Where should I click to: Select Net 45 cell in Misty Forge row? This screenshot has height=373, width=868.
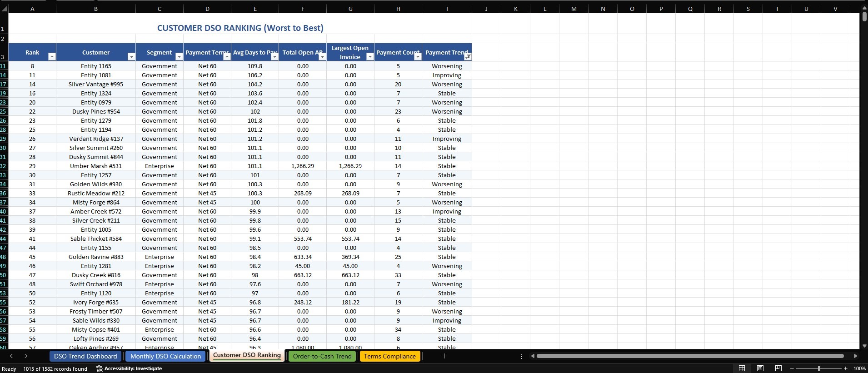(x=207, y=202)
